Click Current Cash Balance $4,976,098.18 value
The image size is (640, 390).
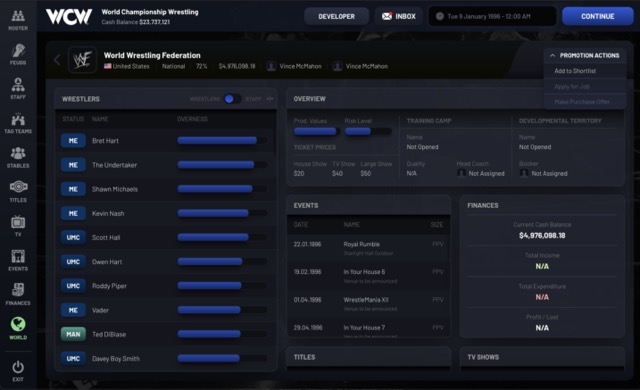542,235
